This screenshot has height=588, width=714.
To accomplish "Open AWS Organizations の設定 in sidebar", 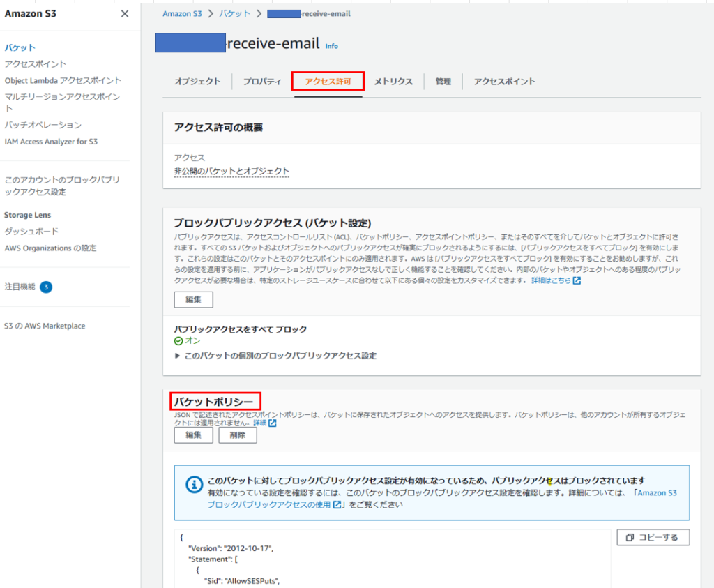I will point(50,248).
